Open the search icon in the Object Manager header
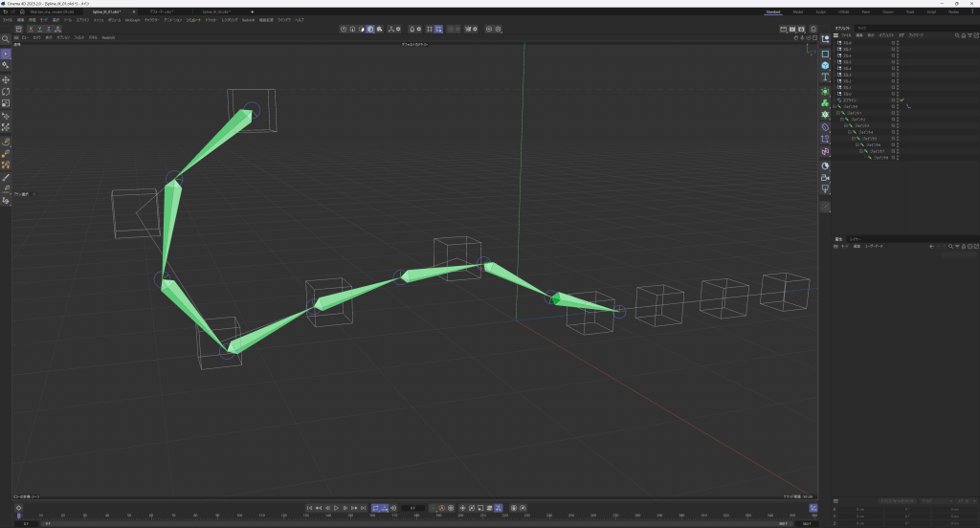980x528 pixels. pyautogui.click(x=957, y=35)
